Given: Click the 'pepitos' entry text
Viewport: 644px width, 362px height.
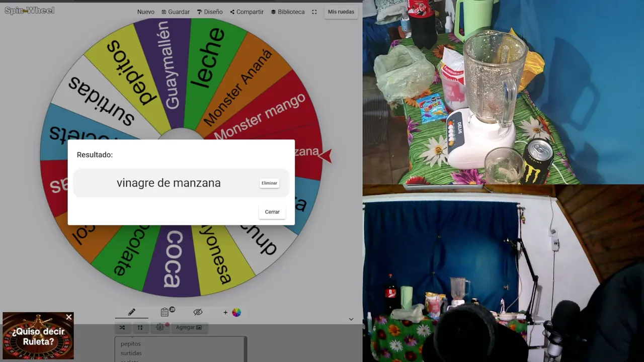Looking at the screenshot, I should pos(131,344).
